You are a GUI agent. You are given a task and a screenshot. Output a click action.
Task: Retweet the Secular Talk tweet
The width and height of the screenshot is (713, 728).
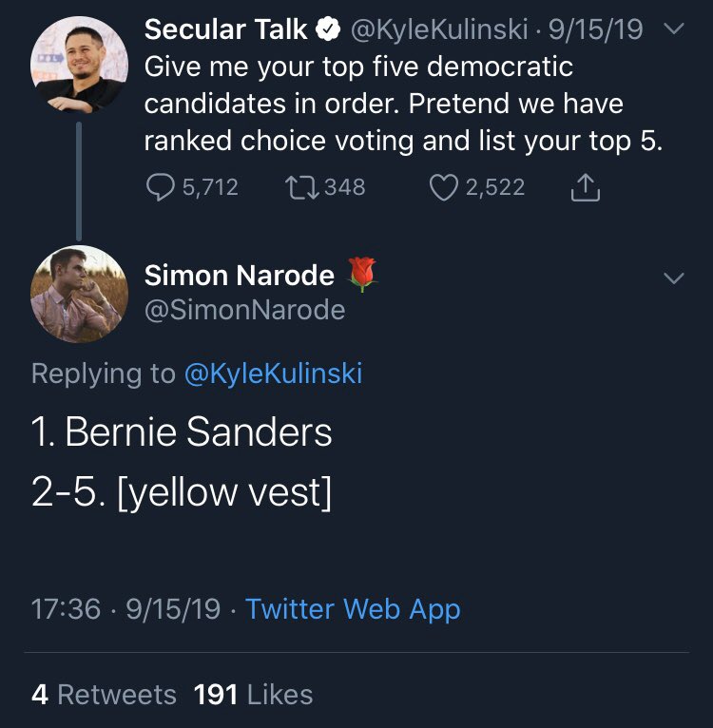pyautogui.click(x=301, y=187)
